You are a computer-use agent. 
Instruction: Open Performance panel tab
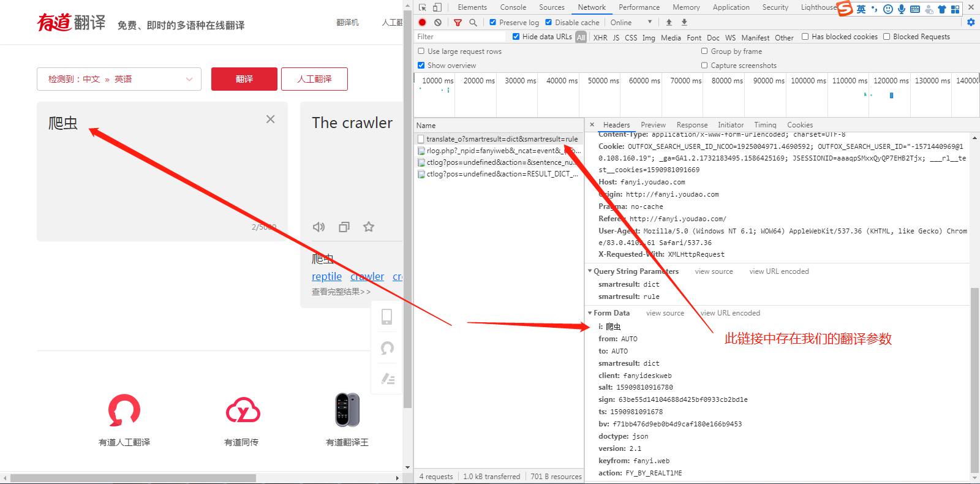click(x=639, y=7)
